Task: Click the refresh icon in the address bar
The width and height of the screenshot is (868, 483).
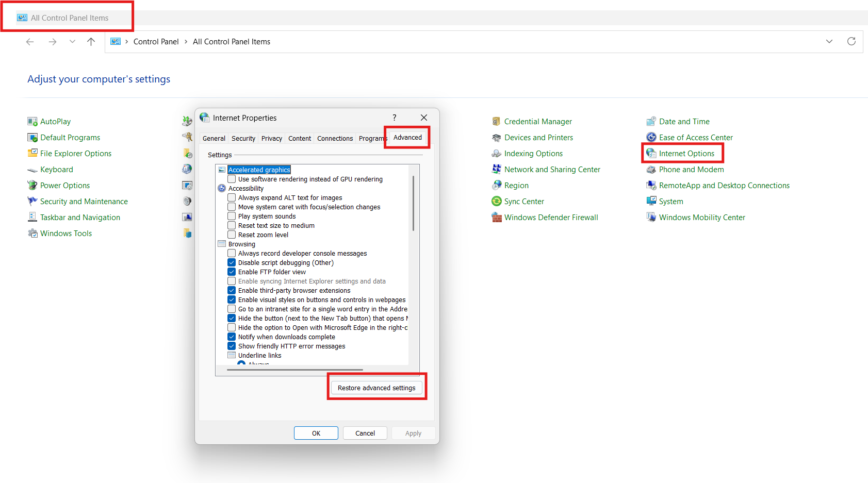Action: click(851, 41)
